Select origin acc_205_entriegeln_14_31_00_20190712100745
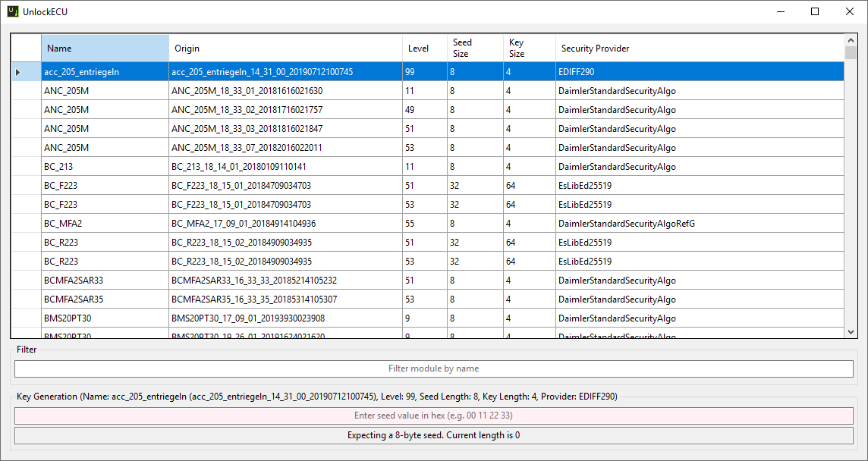 tap(285, 72)
